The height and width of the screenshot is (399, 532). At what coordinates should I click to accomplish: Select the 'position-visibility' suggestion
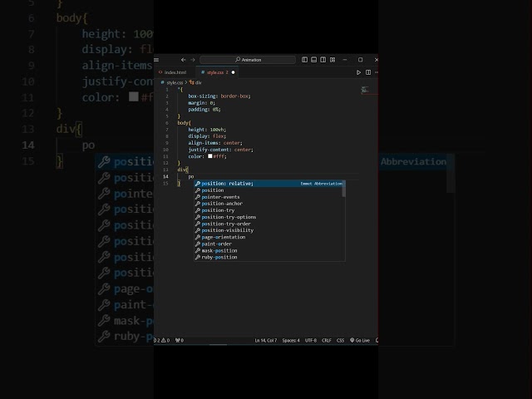click(269, 230)
